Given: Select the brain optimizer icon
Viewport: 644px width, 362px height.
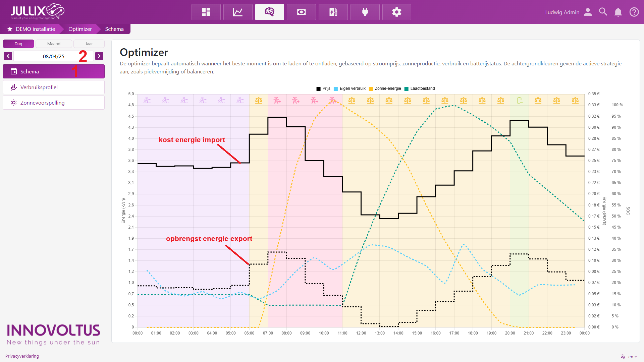Looking at the screenshot, I should click(269, 12).
